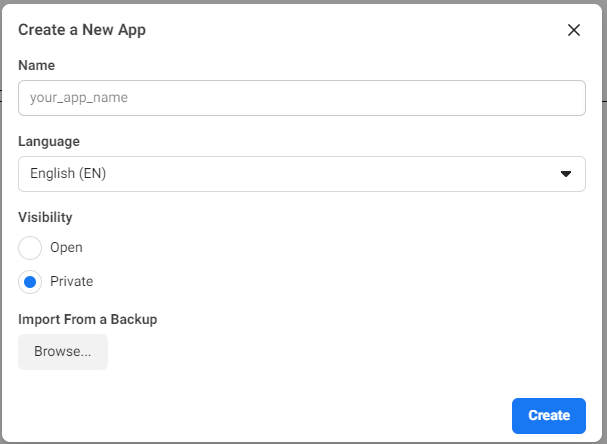
Task: Select the Open visibility radio button
Action: pyautogui.click(x=30, y=248)
